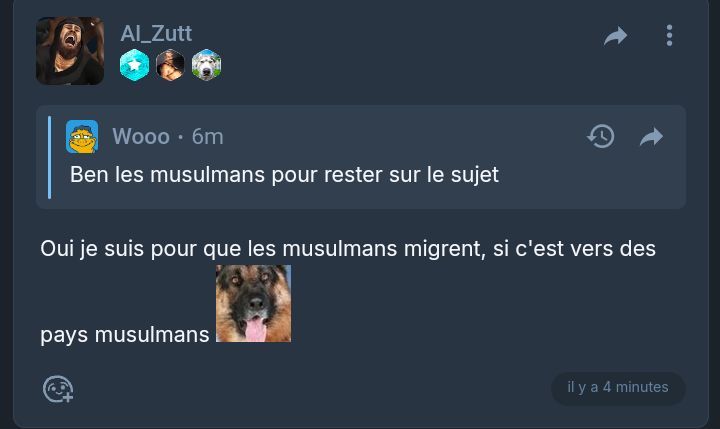Open the AI_Zutt username link
Screen dimensions: 720x429
pos(156,33)
